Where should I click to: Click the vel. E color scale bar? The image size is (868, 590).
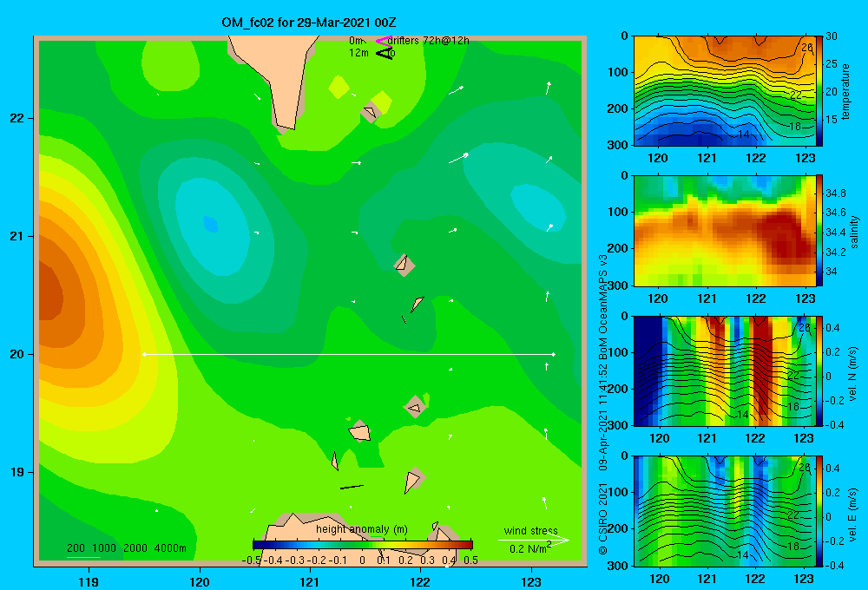(819, 511)
